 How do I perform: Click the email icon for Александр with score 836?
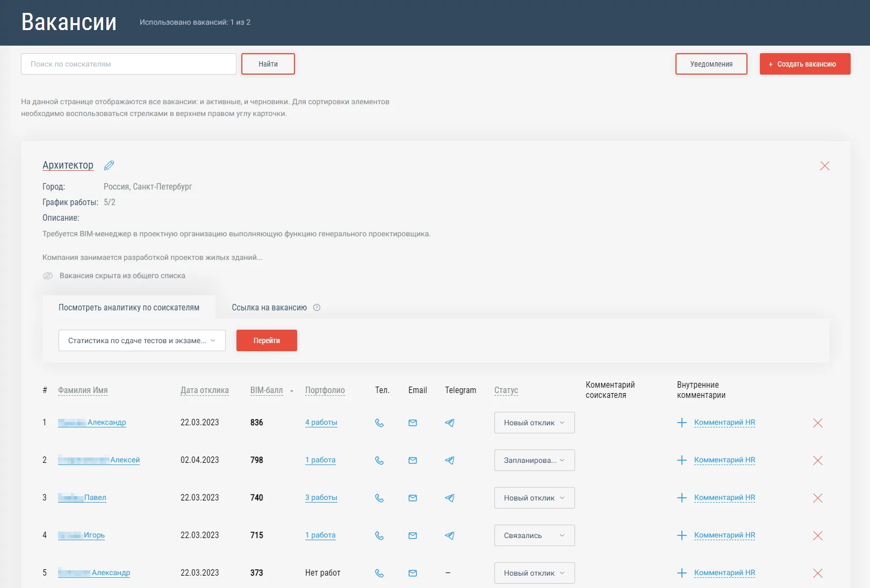click(x=413, y=423)
